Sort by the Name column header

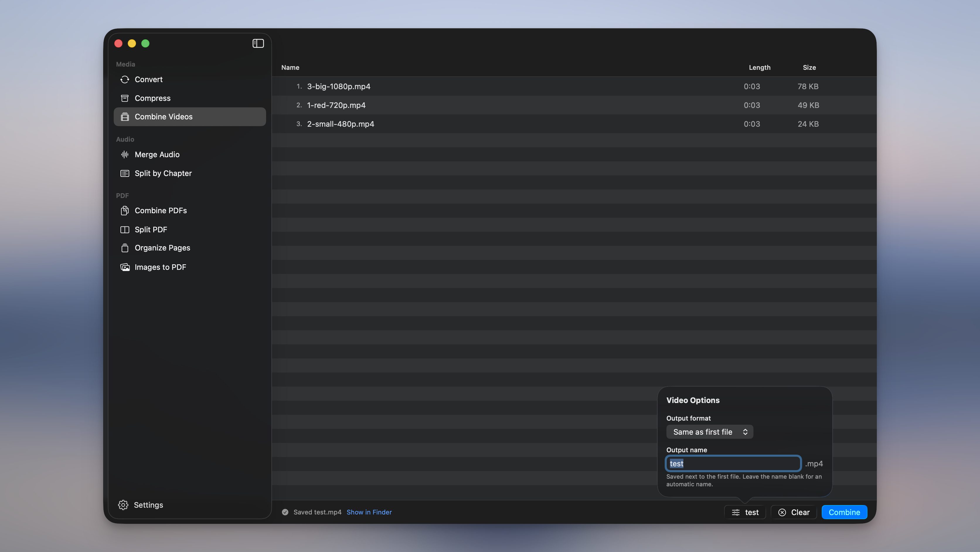290,67
